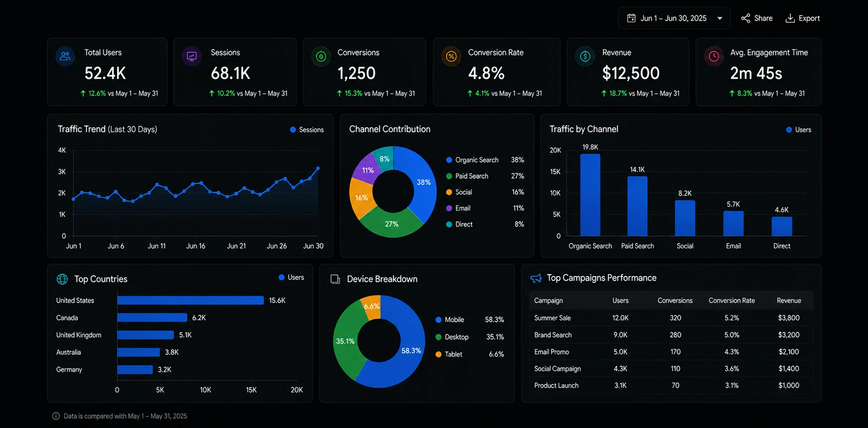The image size is (868, 428).
Task: Select the Brand Search campaign row
Action: pyautogui.click(x=671, y=335)
